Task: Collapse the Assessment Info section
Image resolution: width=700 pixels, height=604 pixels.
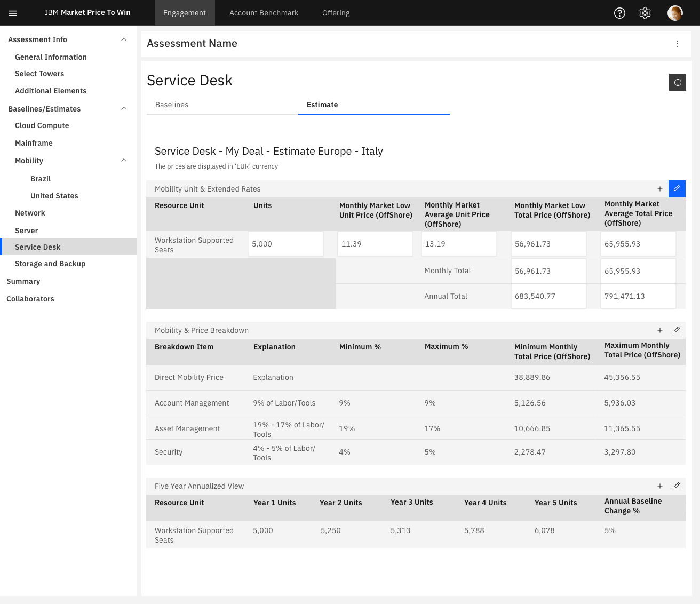Action: tap(124, 39)
